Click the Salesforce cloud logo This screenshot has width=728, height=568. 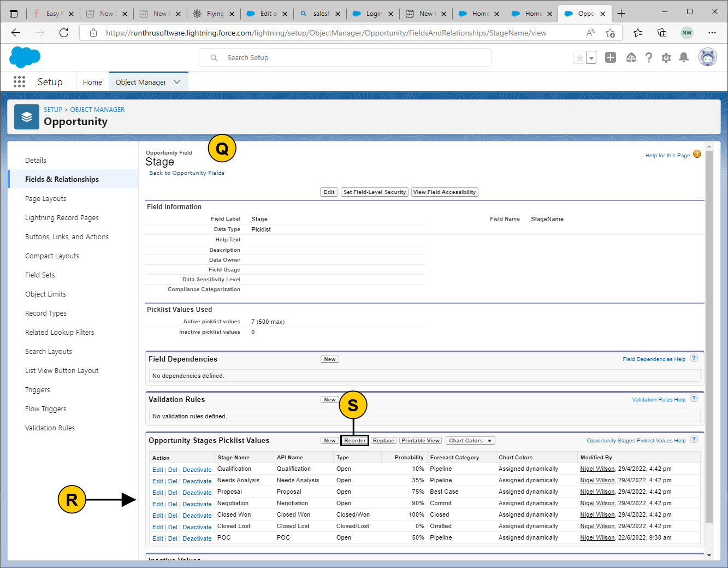point(25,57)
